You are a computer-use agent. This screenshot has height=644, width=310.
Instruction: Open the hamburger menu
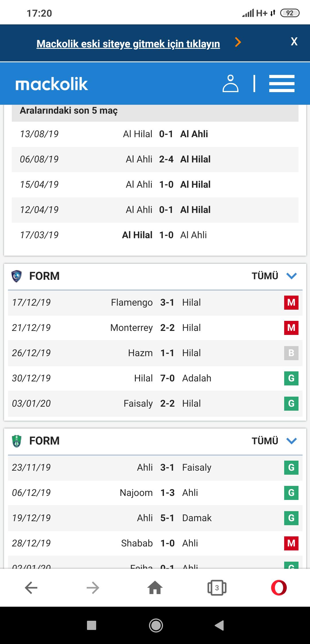coord(282,84)
